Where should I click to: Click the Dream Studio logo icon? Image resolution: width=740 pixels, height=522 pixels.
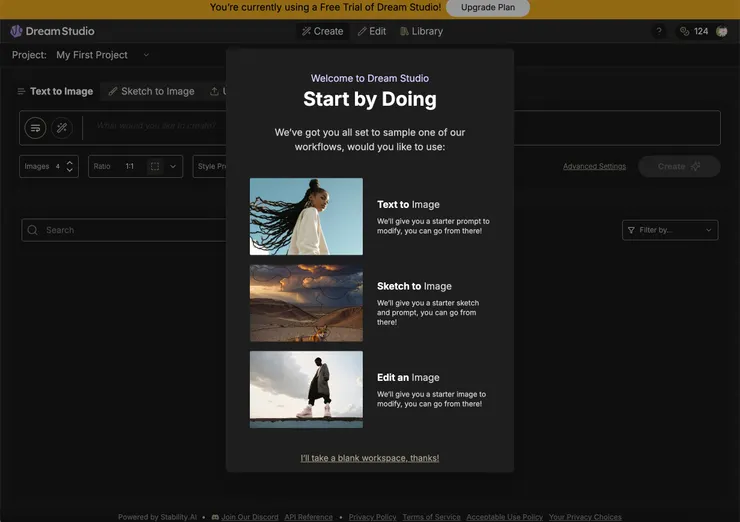click(x=16, y=31)
